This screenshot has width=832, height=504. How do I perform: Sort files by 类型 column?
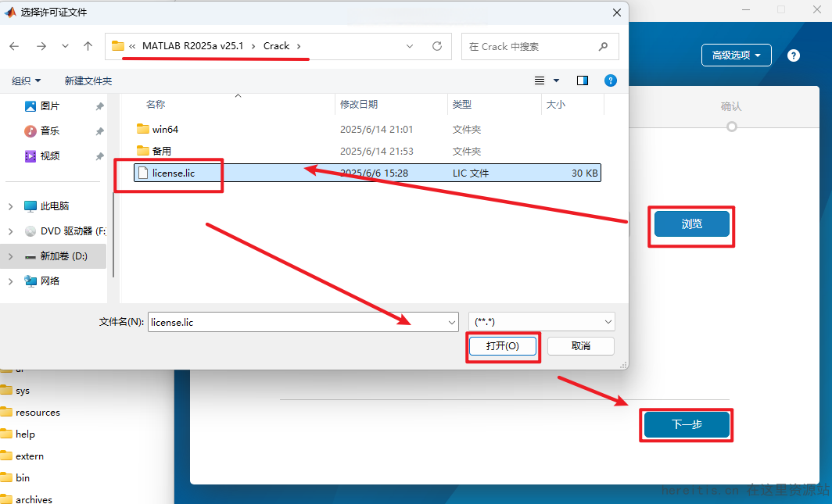[x=462, y=105]
